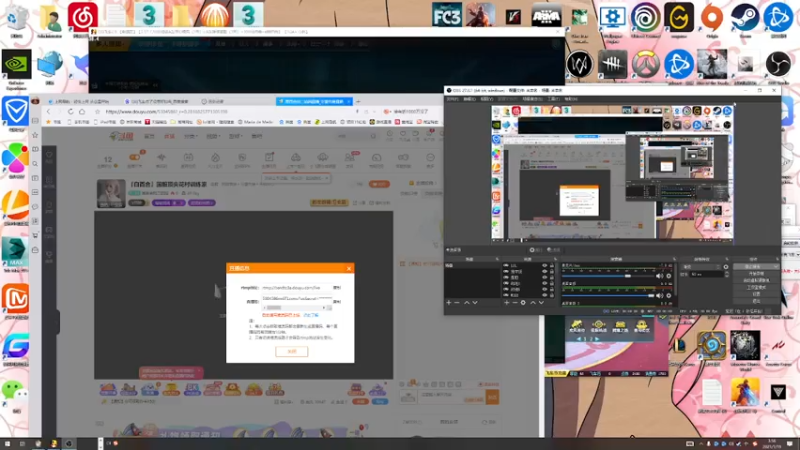The image size is (800, 450).
Task: Launch Ubisoft Connect shortcut
Action: 645,18
